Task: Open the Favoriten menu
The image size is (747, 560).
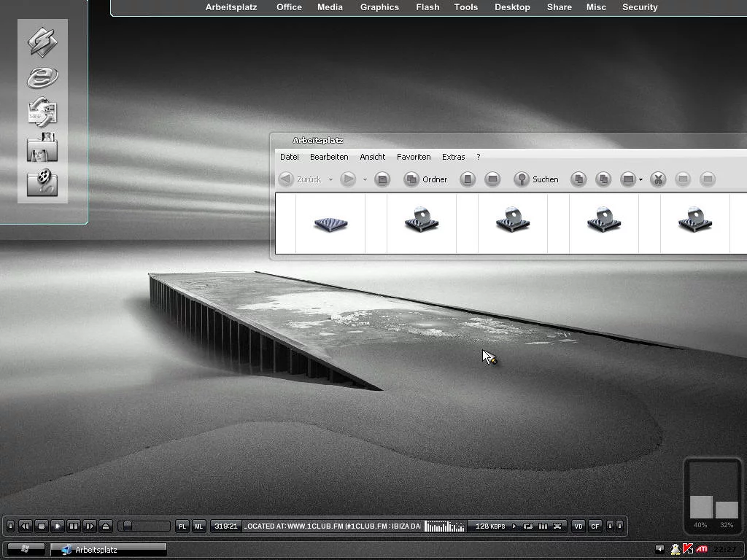Action: point(414,157)
